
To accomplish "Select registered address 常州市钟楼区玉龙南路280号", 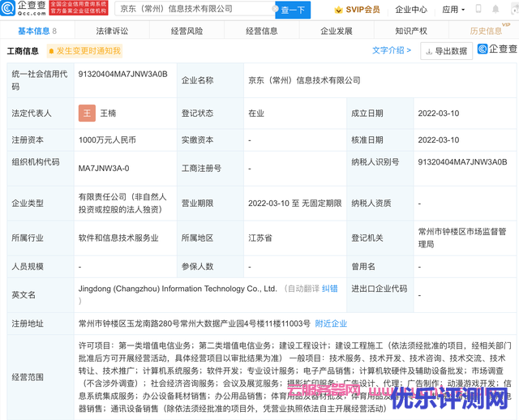I will point(195,324).
